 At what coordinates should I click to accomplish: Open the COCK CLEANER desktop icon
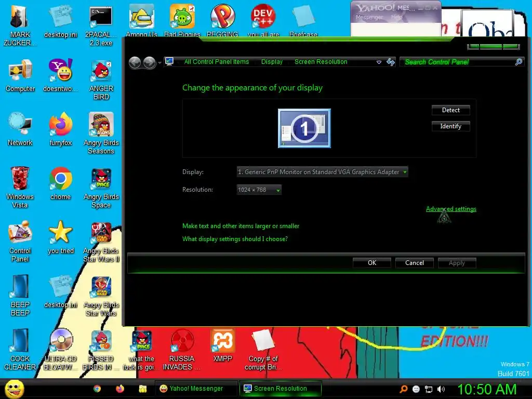tap(20, 349)
